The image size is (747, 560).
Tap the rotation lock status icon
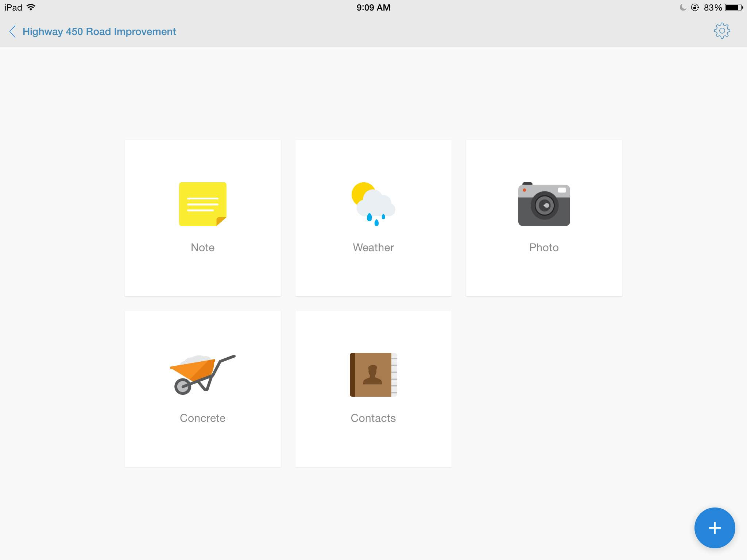pos(695,7)
